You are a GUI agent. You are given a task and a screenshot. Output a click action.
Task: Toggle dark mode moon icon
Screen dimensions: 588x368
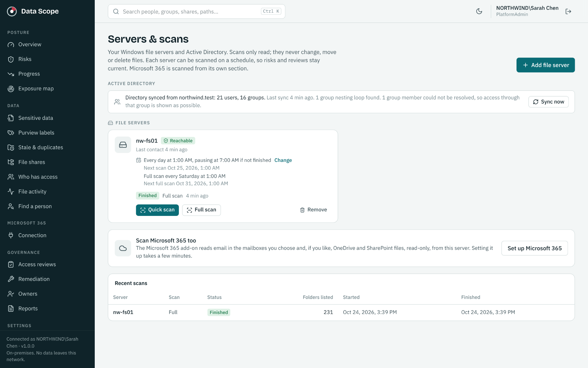click(479, 11)
